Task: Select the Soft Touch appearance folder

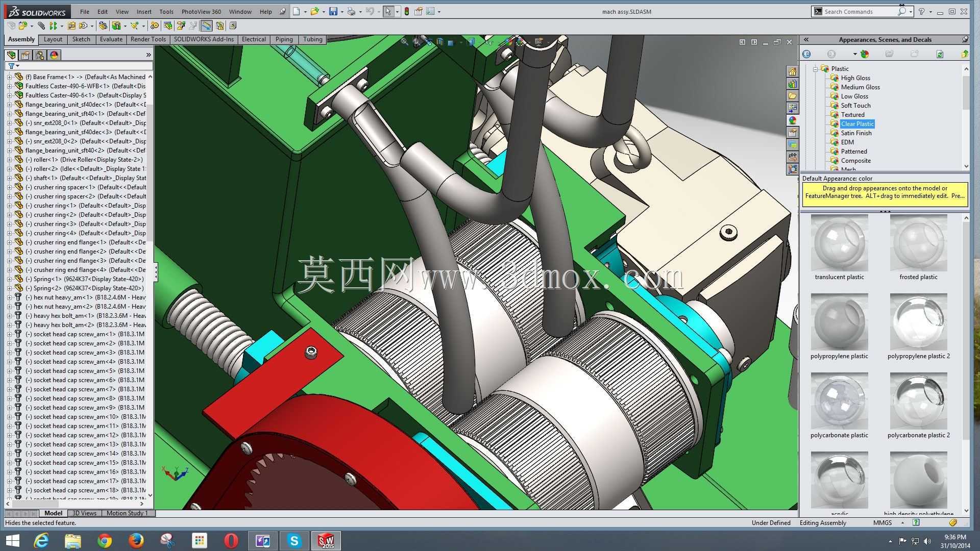Action: tap(855, 106)
